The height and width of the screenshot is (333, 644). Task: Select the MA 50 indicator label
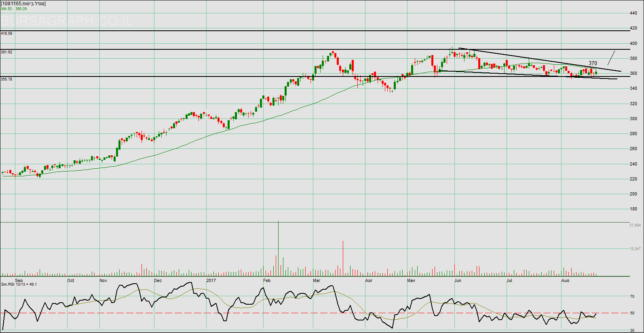pyautogui.click(x=14, y=9)
